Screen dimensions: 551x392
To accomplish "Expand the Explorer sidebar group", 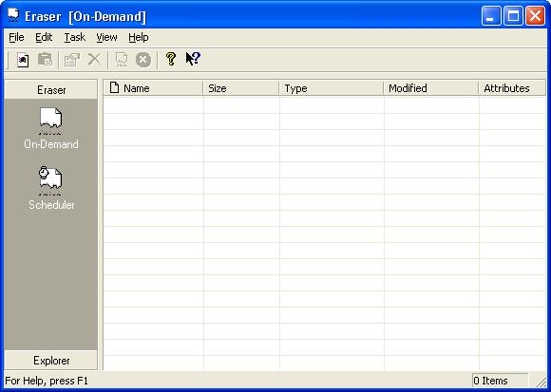I will 51,360.
